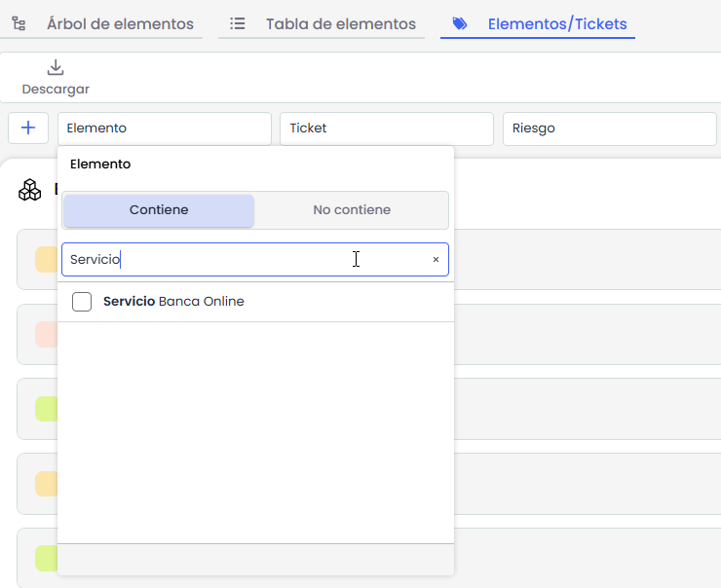This screenshot has height=588, width=721.
Task: Switch to the Árbol de elementos tab
Action: pos(120,24)
